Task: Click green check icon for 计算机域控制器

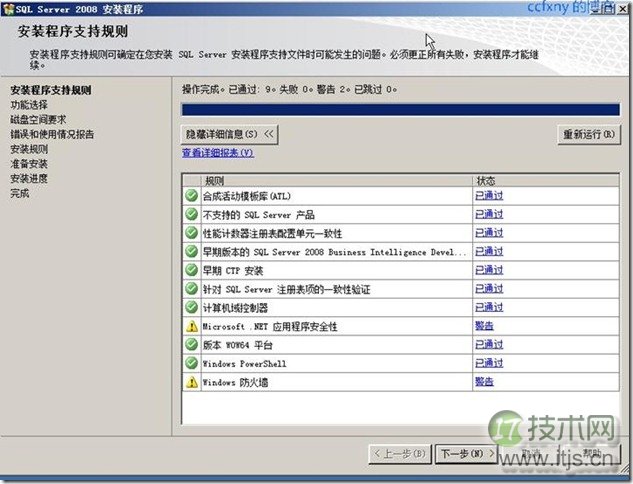Action: click(x=191, y=307)
